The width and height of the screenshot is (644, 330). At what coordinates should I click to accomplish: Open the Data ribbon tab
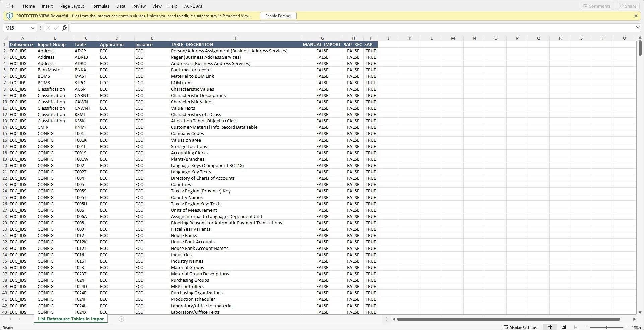[121, 6]
